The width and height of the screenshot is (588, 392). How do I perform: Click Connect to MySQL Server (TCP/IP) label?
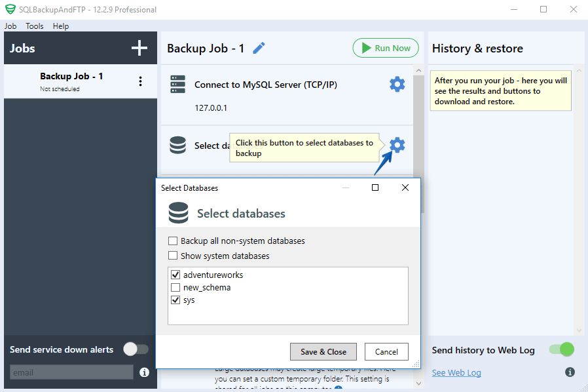[x=265, y=85]
